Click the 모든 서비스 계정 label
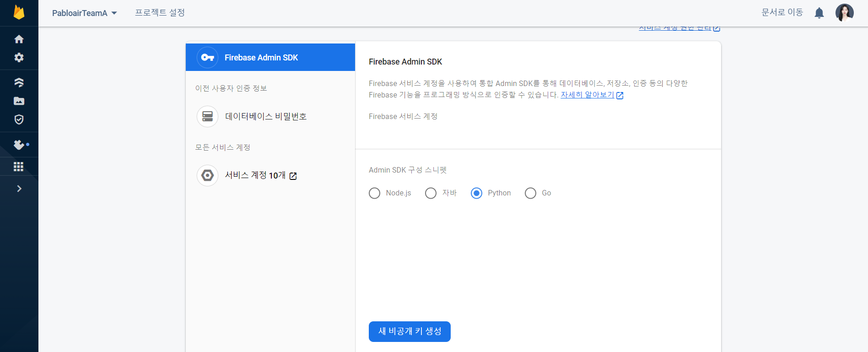The height and width of the screenshot is (352, 868). click(223, 147)
